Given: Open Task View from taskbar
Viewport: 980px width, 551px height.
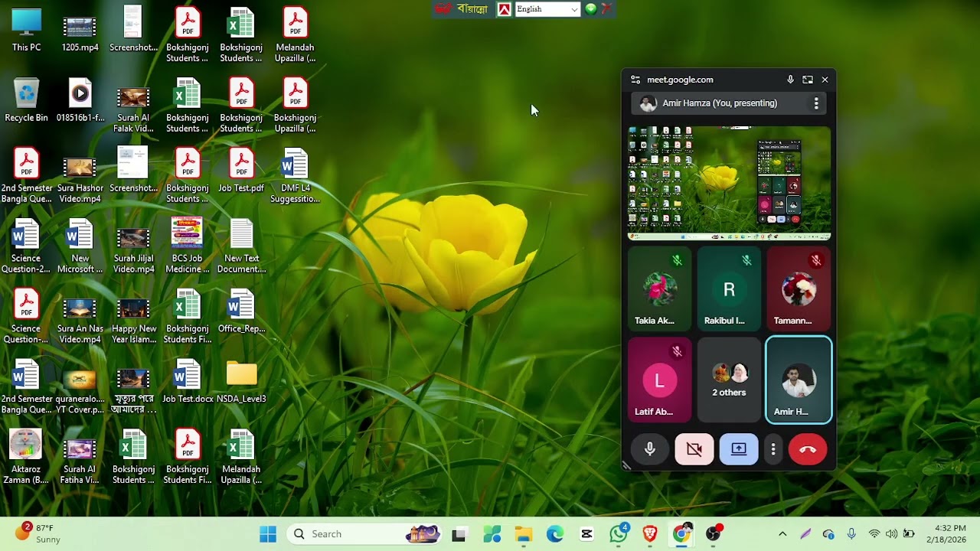Looking at the screenshot, I should click(x=459, y=534).
